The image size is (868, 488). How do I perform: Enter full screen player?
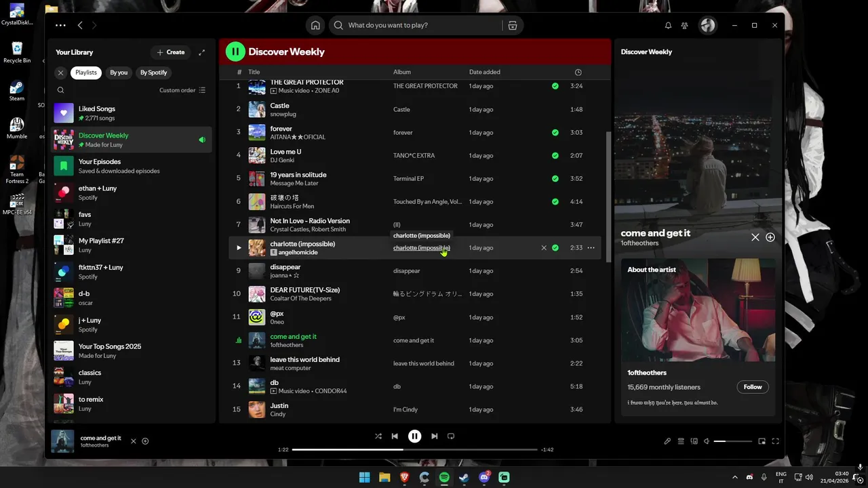pos(775,441)
